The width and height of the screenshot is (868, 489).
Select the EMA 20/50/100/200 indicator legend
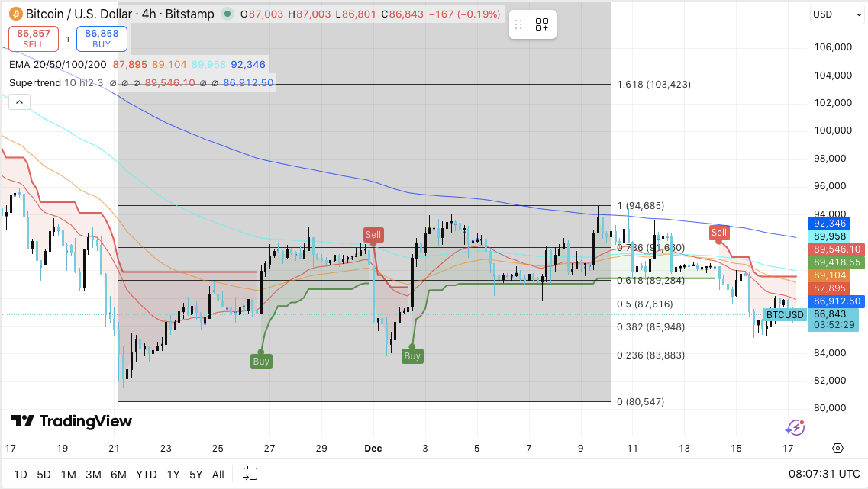click(56, 65)
